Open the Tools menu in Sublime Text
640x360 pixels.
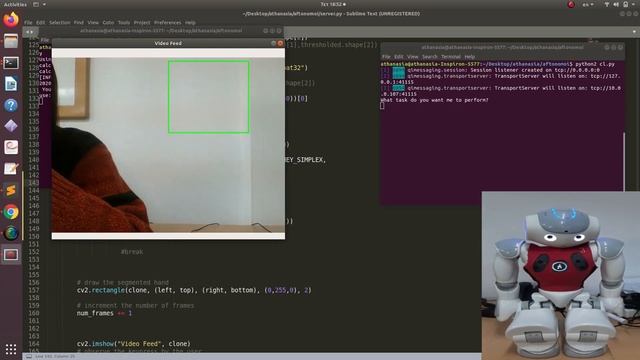[124, 22]
